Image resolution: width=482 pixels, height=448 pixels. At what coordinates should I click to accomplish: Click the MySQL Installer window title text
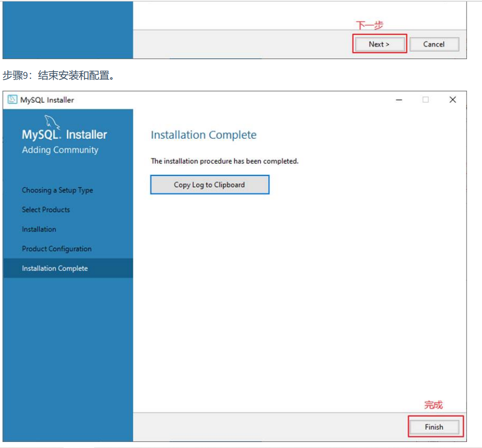(47, 100)
